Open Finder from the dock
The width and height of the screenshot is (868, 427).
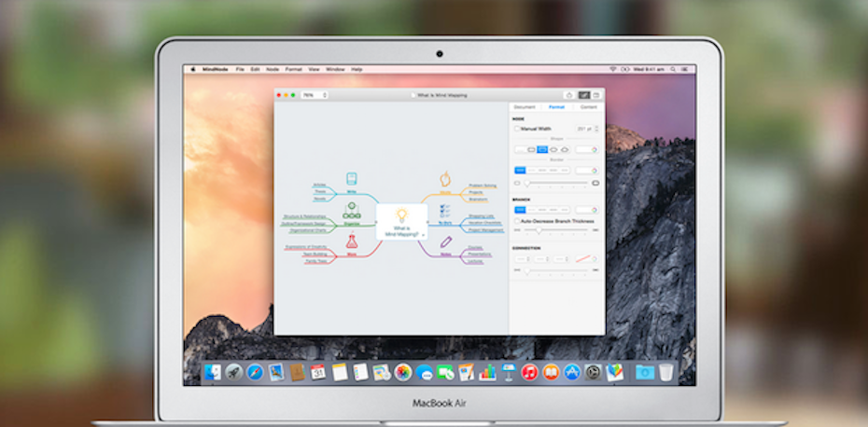click(x=213, y=372)
